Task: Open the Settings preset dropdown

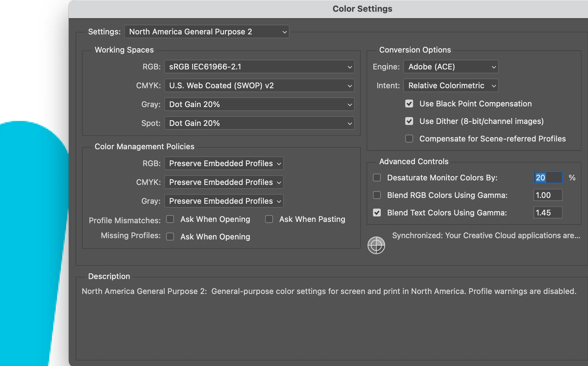Action: click(207, 32)
